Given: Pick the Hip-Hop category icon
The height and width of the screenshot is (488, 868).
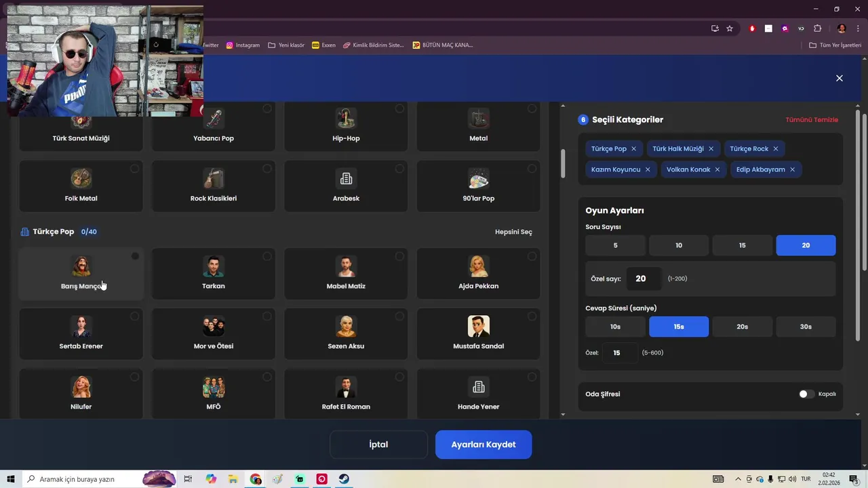Looking at the screenshot, I should click(x=346, y=119).
